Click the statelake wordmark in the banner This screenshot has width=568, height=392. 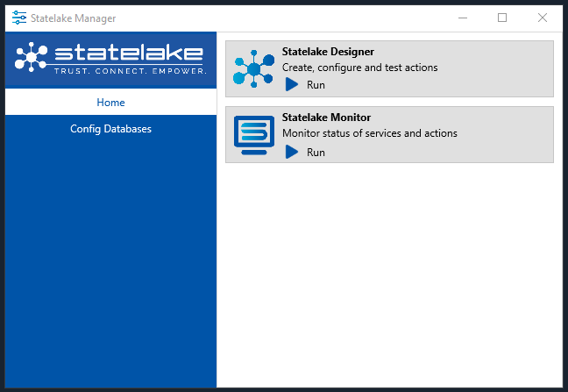click(129, 53)
